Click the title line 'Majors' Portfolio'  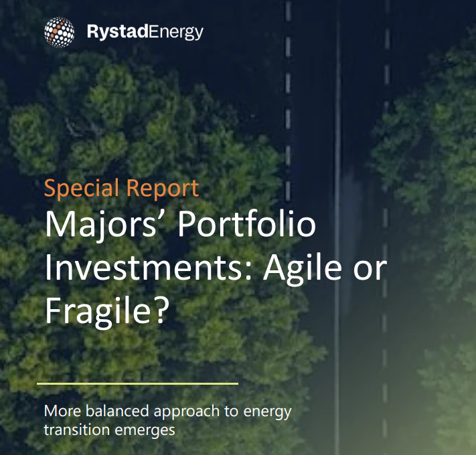pyautogui.click(x=181, y=225)
